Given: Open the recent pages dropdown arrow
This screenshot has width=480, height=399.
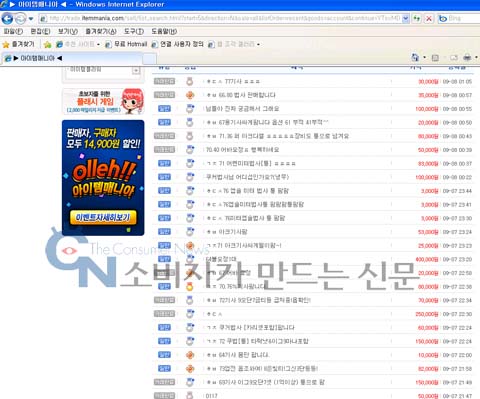Looking at the screenshot, I should point(31,19).
